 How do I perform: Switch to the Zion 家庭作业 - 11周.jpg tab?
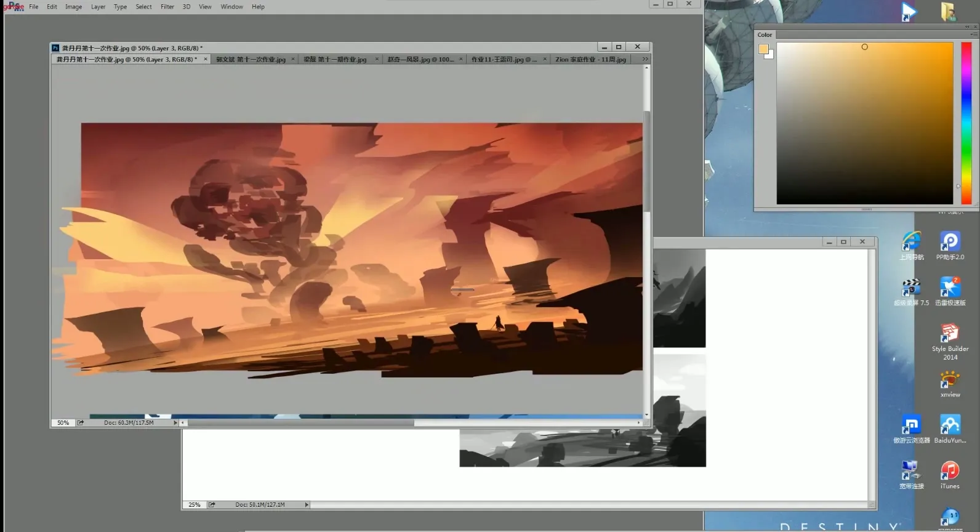click(590, 60)
